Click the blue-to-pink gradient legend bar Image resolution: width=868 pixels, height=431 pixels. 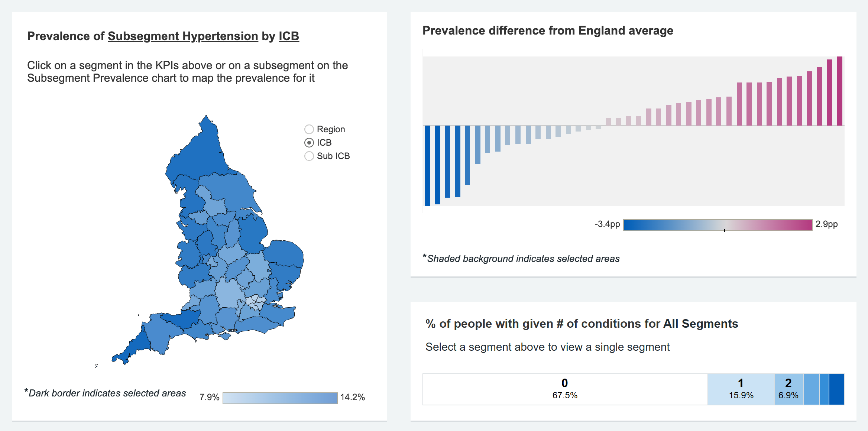pyautogui.click(x=718, y=225)
